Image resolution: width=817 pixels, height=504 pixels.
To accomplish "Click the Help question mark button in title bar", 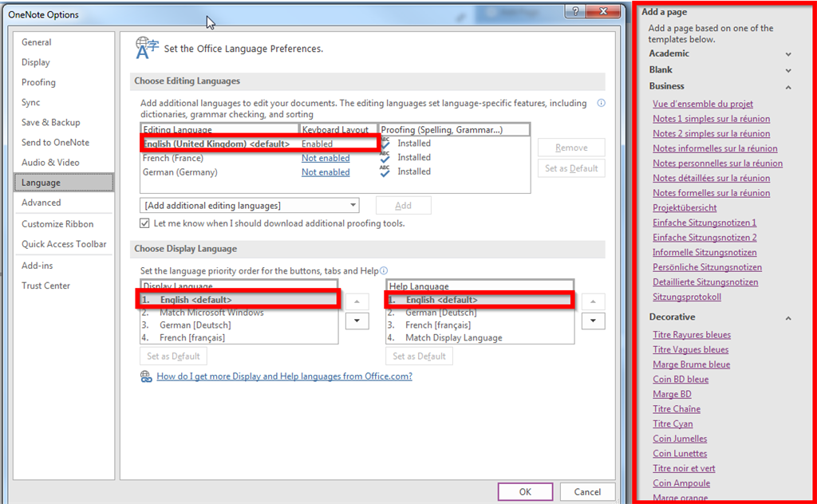I will (575, 11).
